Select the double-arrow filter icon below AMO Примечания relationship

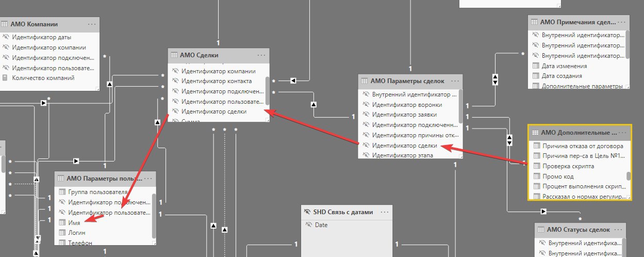pos(496,79)
